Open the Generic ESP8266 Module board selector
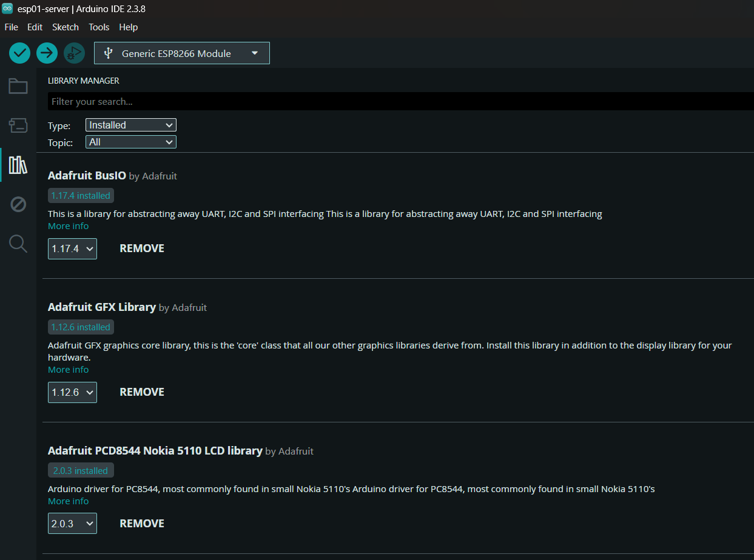Image resolution: width=754 pixels, height=560 pixels. click(182, 53)
